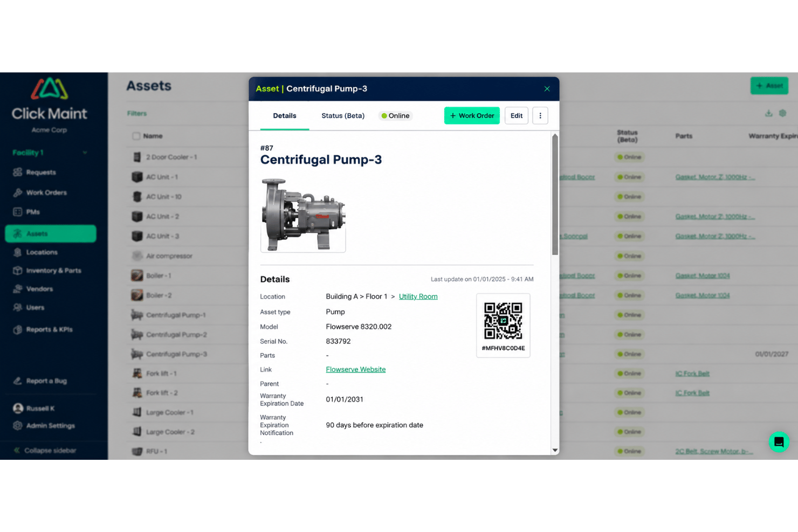
Task: Click the download export icon in Assets
Action: tap(769, 113)
